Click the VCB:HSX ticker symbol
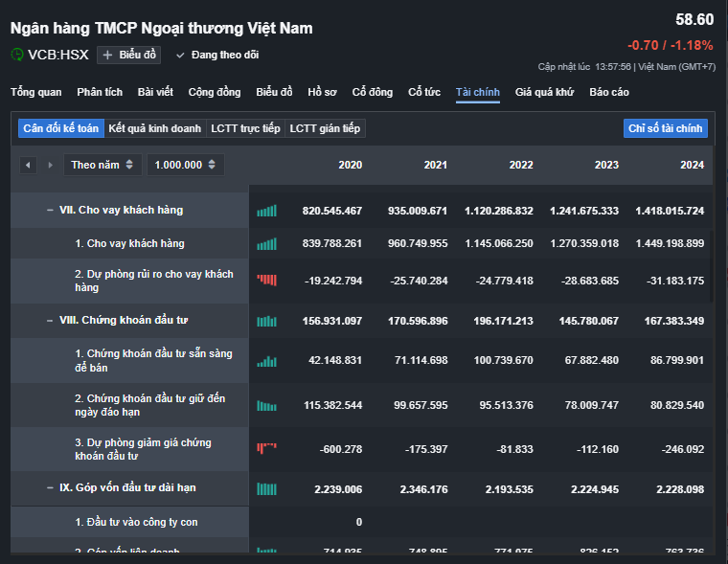This screenshot has height=564, width=728. point(58,55)
